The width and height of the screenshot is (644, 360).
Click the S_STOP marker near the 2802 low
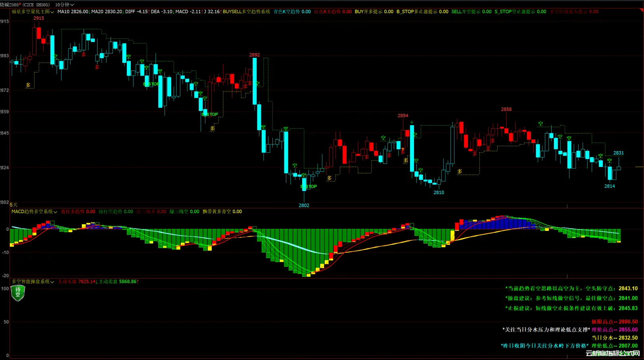(309, 187)
